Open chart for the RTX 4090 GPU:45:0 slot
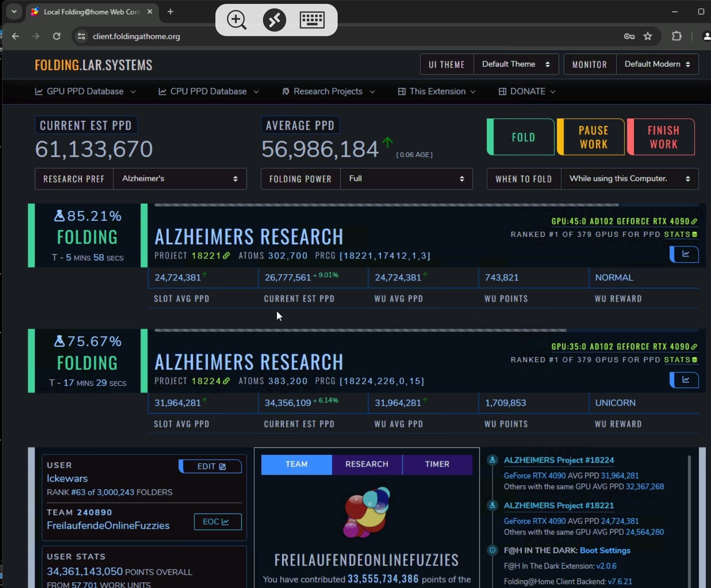 point(685,254)
